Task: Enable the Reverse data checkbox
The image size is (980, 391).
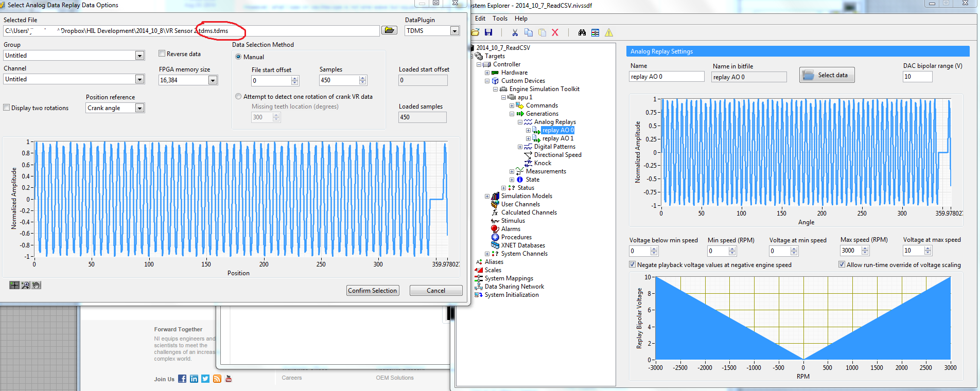Action: pos(162,54)
